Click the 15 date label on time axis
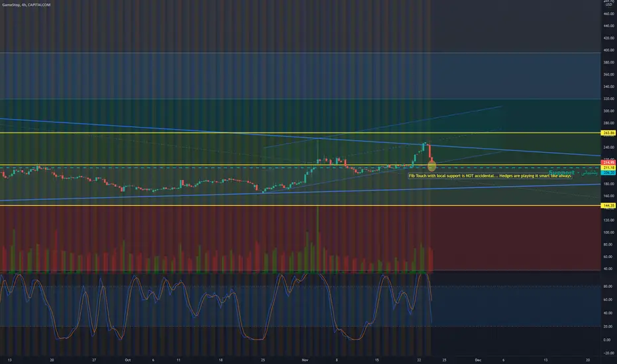Viewport: 617px width, 364px height. [x=377, y=360]
